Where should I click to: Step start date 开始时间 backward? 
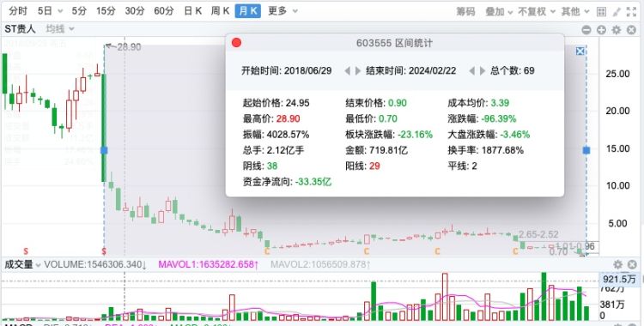pos(348,71)
